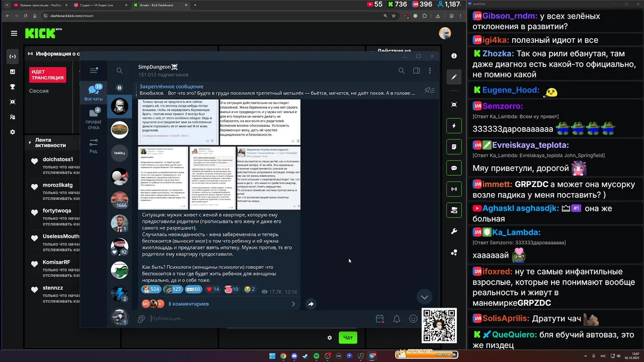Viewport: 644px width, 362px height.
Task: Open Discord from taskbar
Action: pos(294,356)
